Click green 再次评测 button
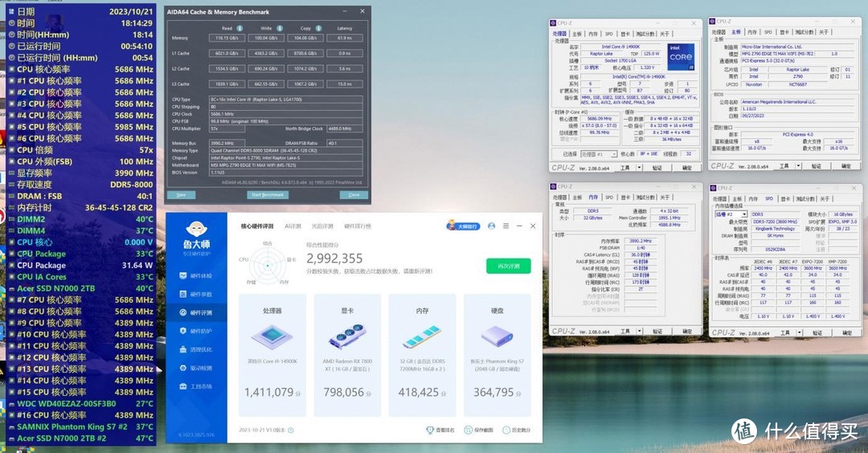Viewport: 868px width, 453px height. (x=509, y=266)
